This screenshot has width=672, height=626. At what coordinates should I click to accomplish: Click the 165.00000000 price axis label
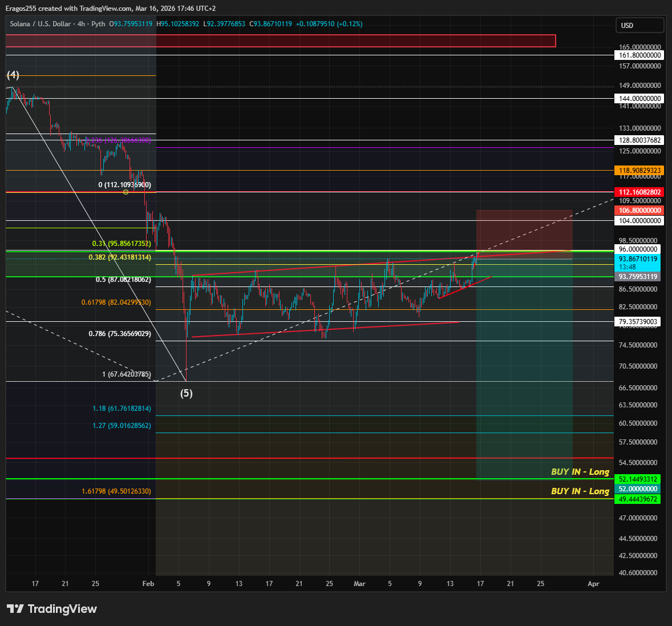coord(640,47)
